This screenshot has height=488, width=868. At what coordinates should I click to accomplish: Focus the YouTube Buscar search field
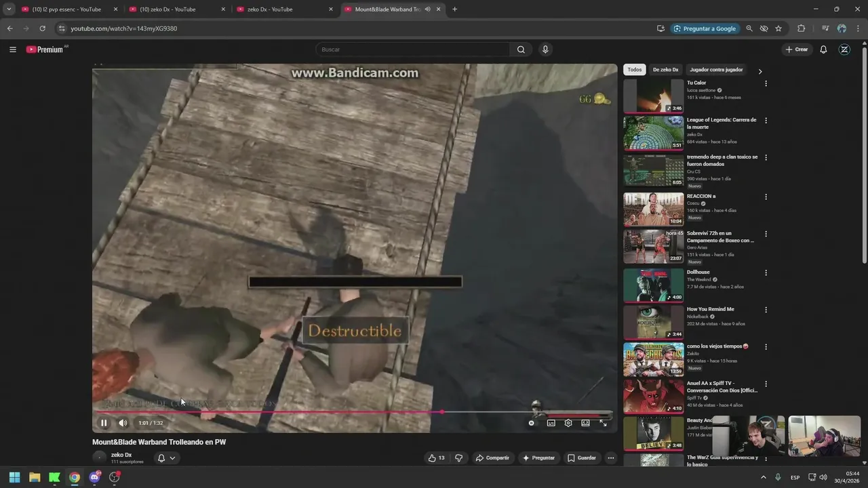[x=412, y=49]
